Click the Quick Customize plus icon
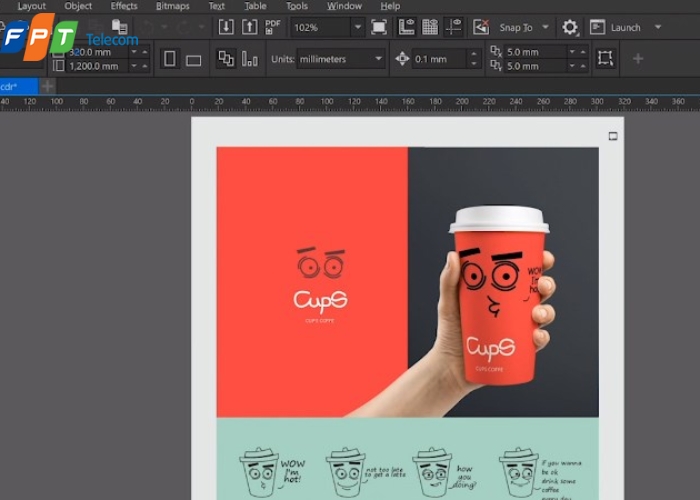Image resolution: width=700 pixels, height=500 pixels. click(x=638, y=58)
